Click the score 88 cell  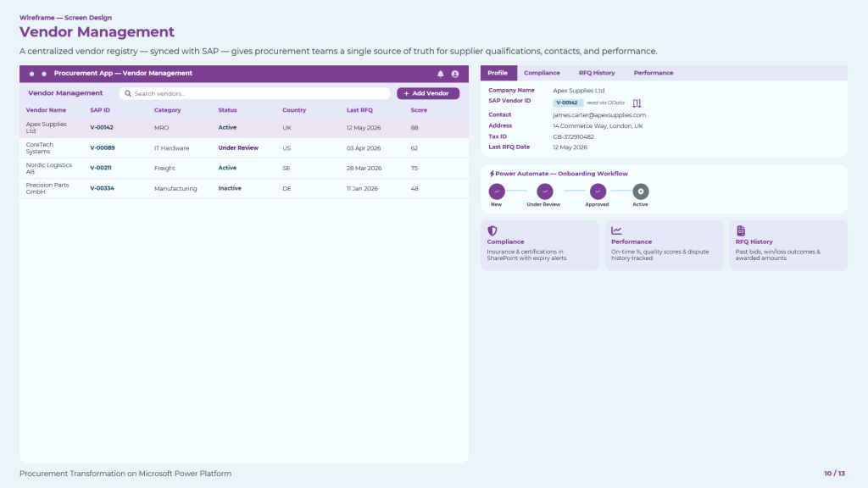coord(415,128)
